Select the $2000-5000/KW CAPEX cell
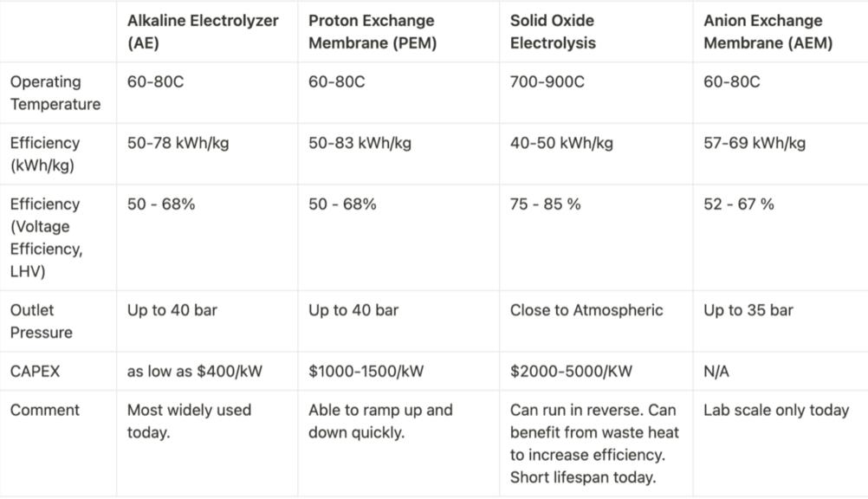The image size is (868, 499). pos(571,372)
